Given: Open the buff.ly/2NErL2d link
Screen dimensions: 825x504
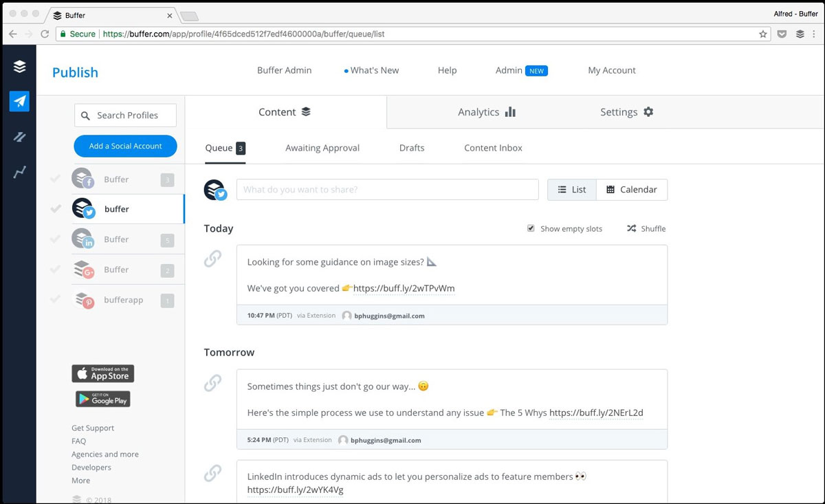Looking at the screenshot, I should (596, 413).
